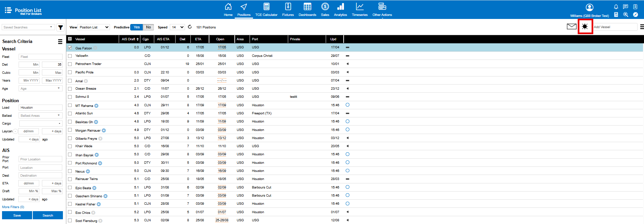Viewport: 644px width, 224px height.
Task: Open the Speed dropdown showing 14
Action: [178, 27]
